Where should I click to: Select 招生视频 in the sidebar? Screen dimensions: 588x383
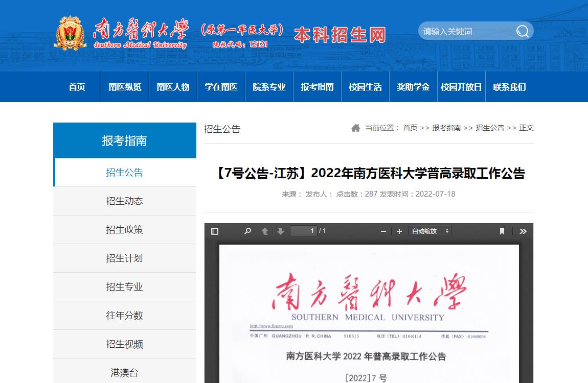(x=125, y=344)
